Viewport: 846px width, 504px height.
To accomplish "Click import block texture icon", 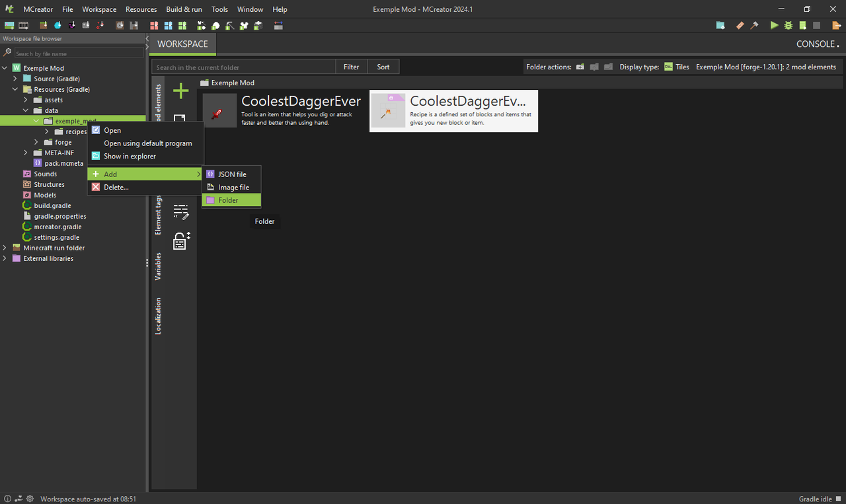I will tap(44, 25).
